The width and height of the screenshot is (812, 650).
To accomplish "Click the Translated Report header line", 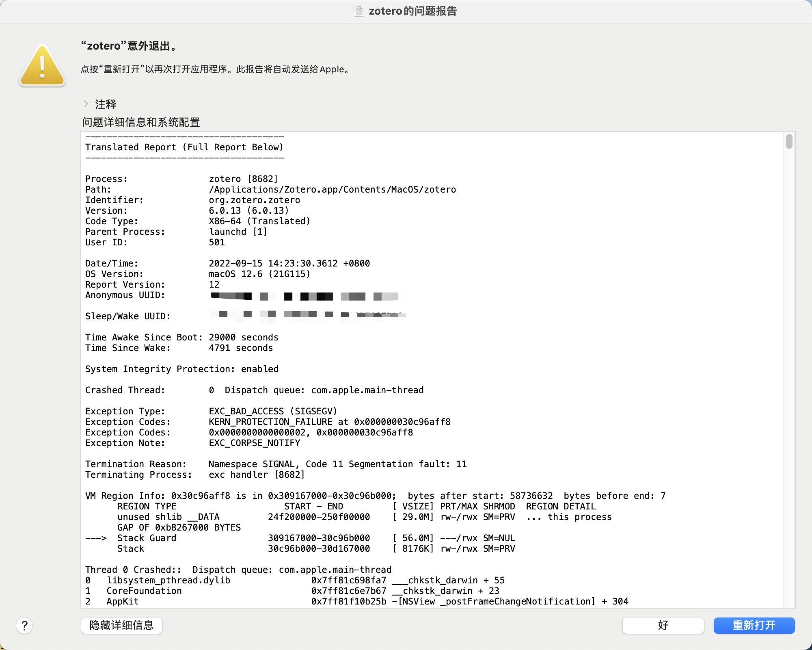I will [x=184, y=147].
